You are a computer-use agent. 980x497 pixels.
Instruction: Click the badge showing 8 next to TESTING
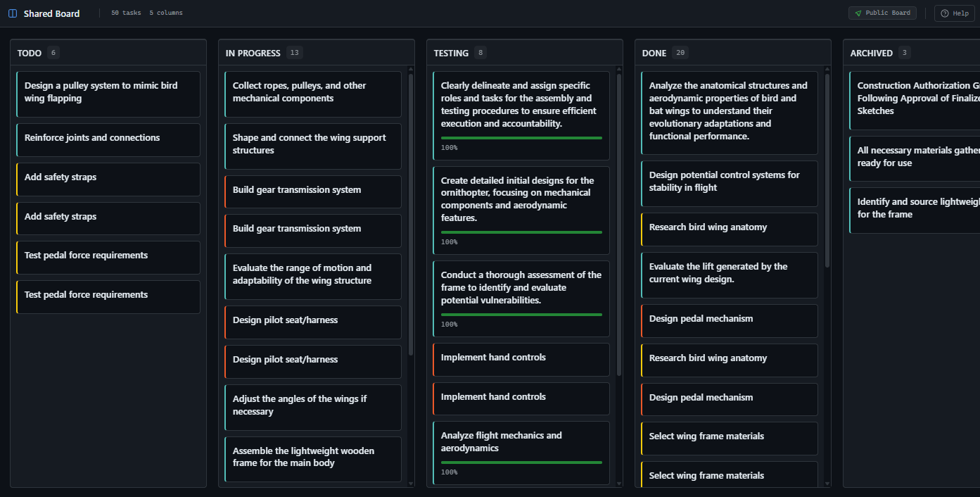(x=481, y=52)
